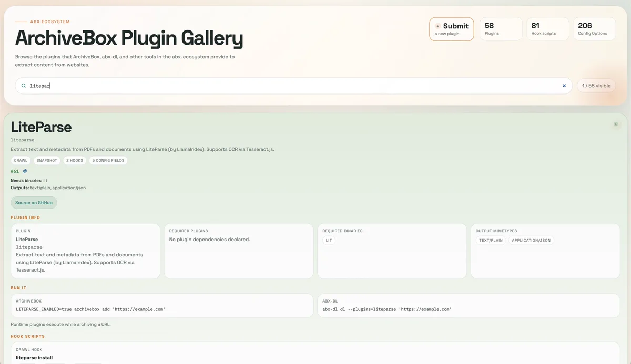This screenshot has width=631, height=364.
Task: Open the Source on GitHub link
Action: click(34, 203)
